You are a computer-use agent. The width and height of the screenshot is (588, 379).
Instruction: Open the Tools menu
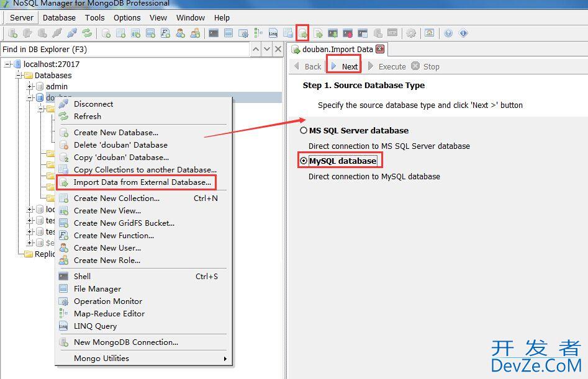94,17
